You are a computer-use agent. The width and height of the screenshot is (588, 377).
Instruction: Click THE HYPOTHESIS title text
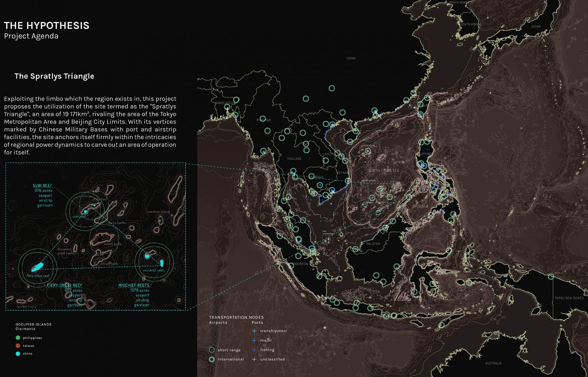coord(47,26)
